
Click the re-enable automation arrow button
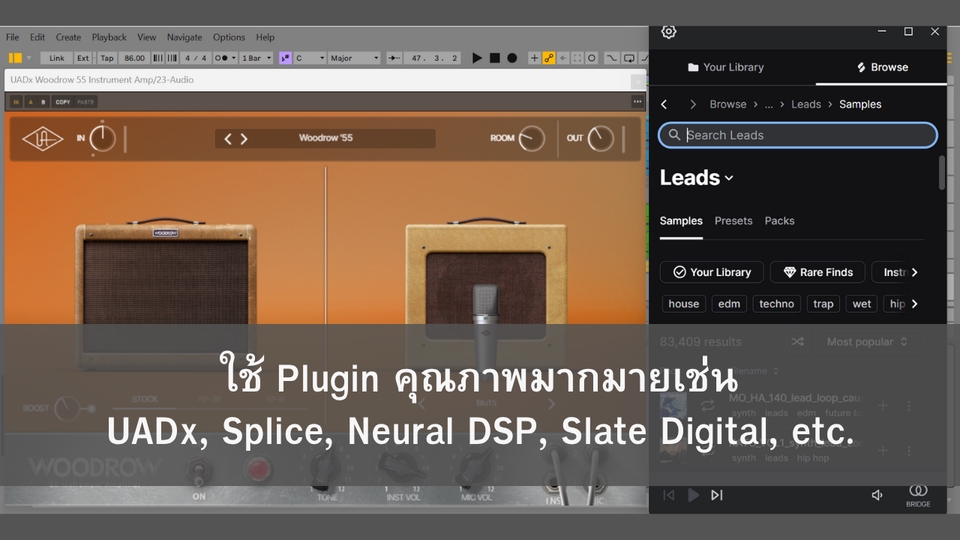point(563,58)
